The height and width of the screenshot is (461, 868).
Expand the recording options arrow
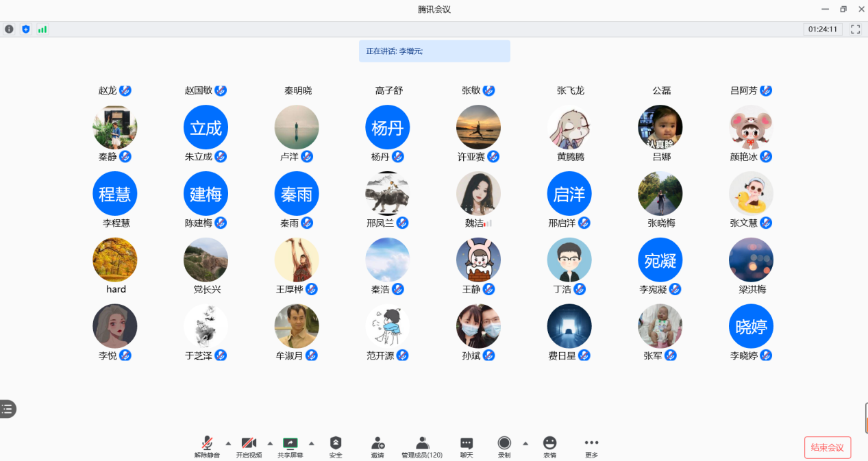point(525,443)
